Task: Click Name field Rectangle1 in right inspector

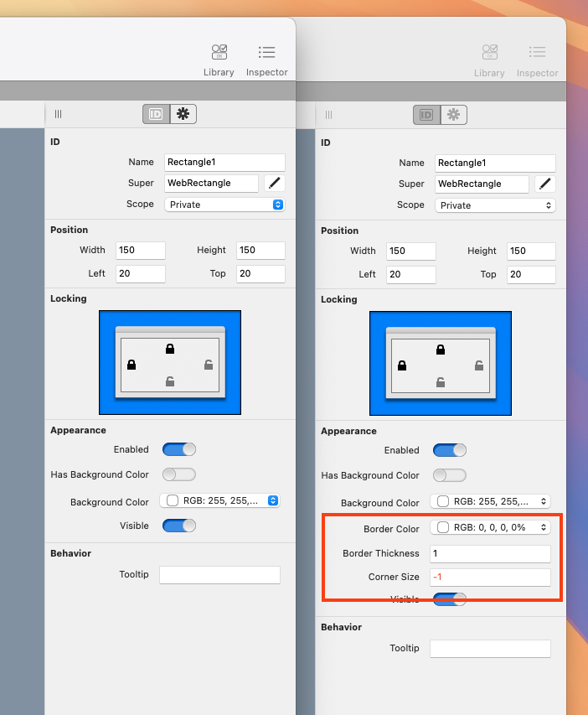Action: 495,163
